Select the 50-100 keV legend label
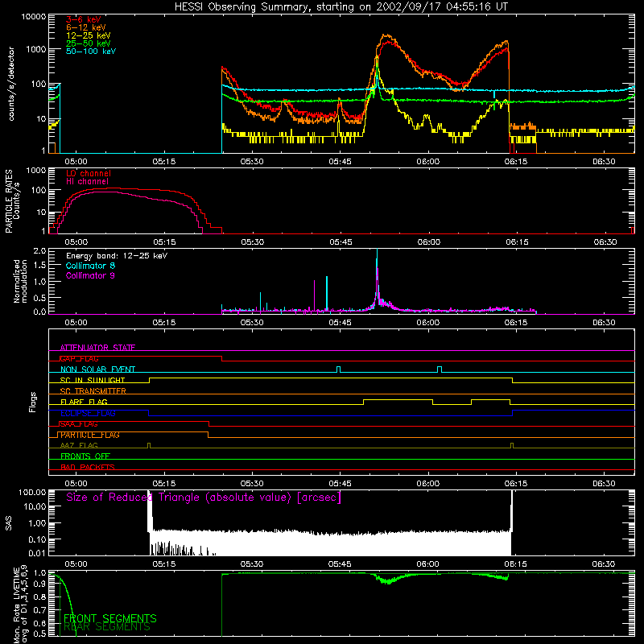The height and width of the screenshot is (644, 644). [x=91, y=52]
